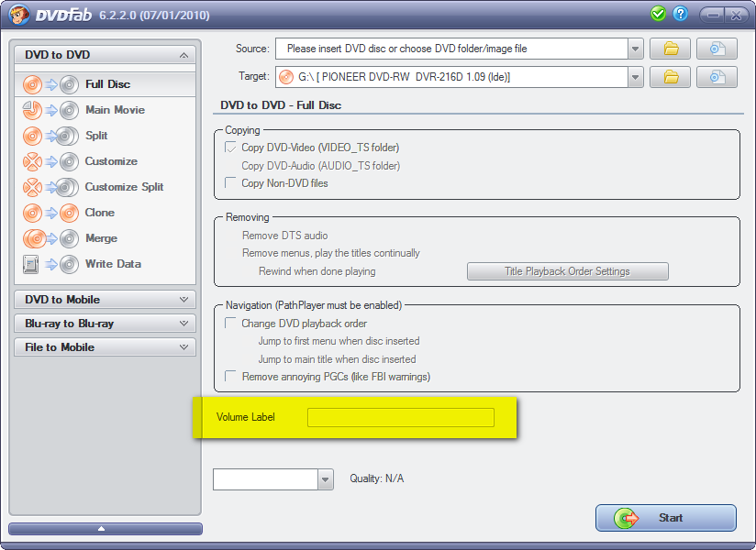The image size is (756, 550).
Task: Minimize the DVDFab window
Action: [713, 15]
